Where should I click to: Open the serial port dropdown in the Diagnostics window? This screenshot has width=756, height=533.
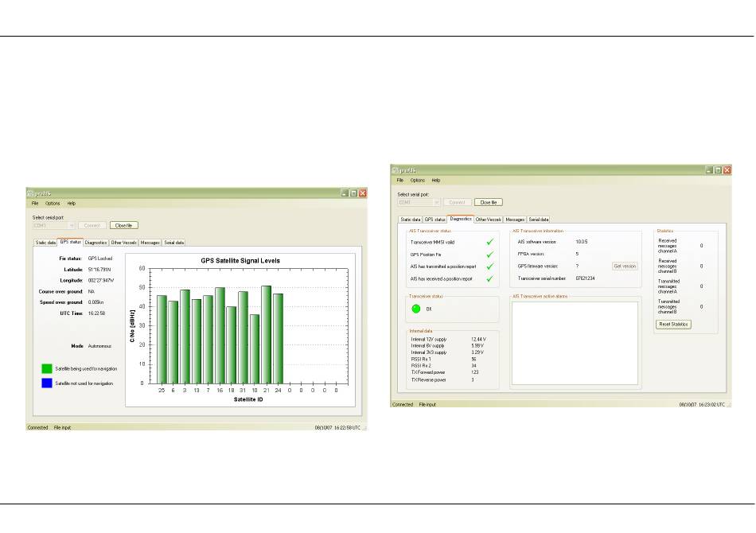[436, 202]
